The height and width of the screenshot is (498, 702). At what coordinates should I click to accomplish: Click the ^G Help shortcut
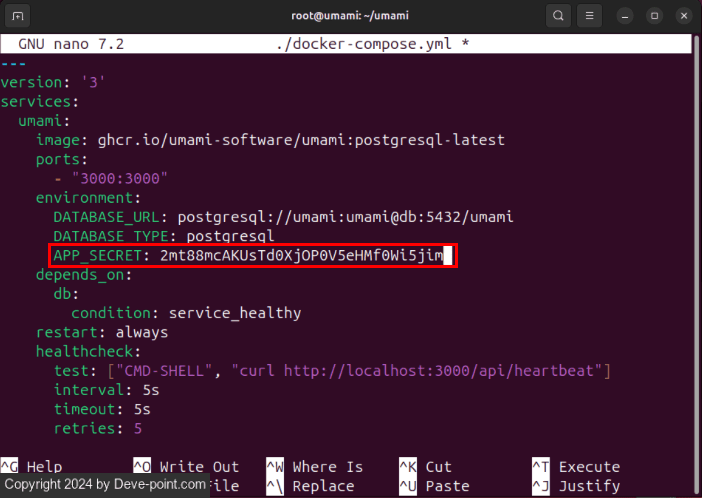click(32, 467)
